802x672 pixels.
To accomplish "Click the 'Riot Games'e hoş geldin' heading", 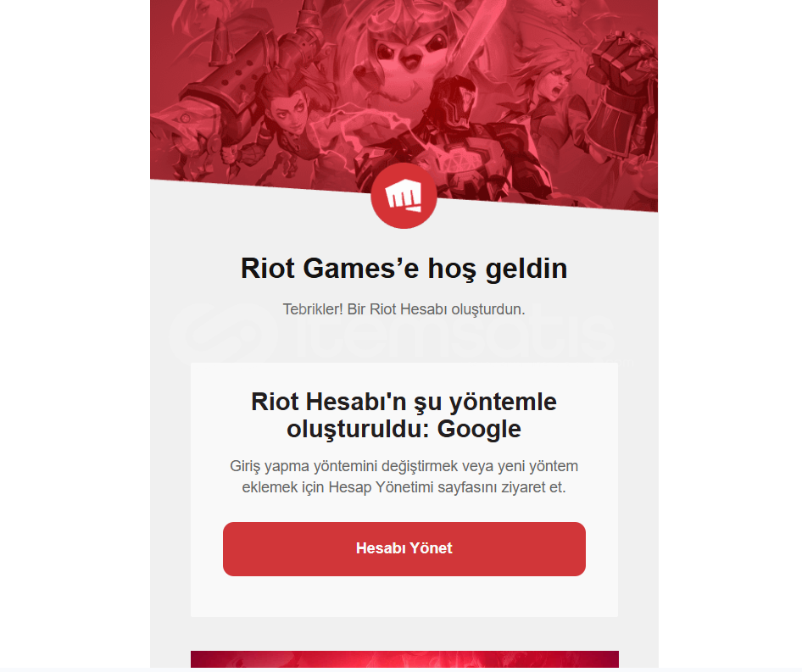I will pyautogui.click(x=404, y=269).
